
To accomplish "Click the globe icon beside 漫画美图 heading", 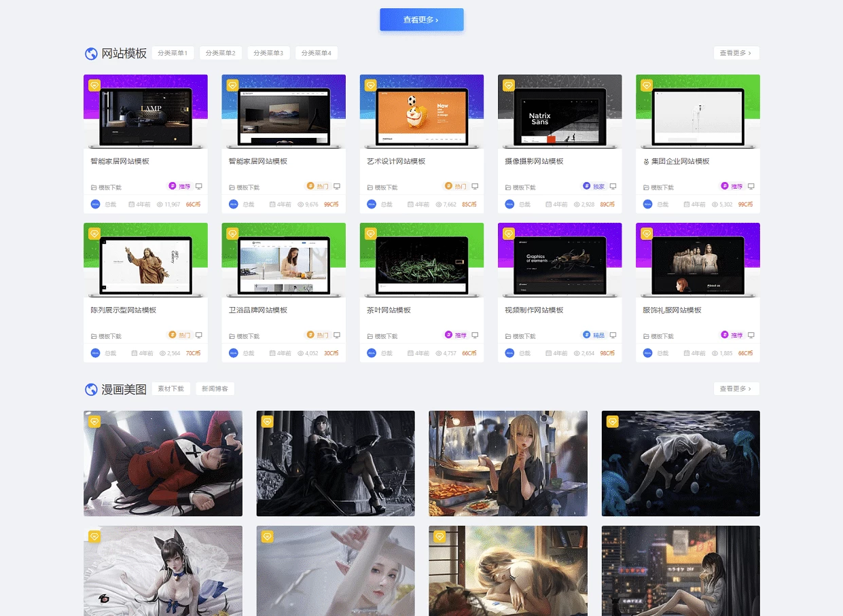I will 91,389.
